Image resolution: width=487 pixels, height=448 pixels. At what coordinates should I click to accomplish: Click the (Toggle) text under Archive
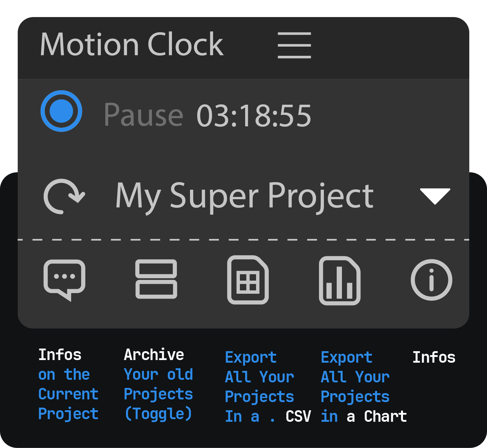pyautogui.click(x=158, y=414)
